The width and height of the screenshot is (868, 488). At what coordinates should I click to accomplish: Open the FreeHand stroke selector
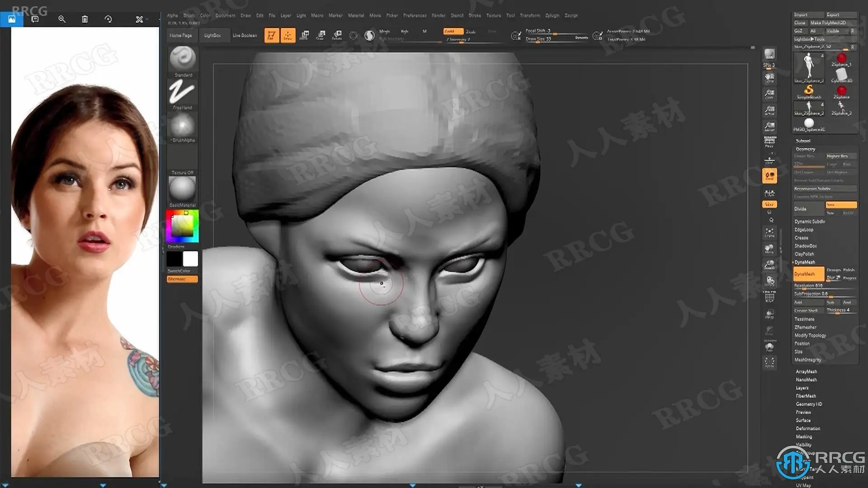182,92
